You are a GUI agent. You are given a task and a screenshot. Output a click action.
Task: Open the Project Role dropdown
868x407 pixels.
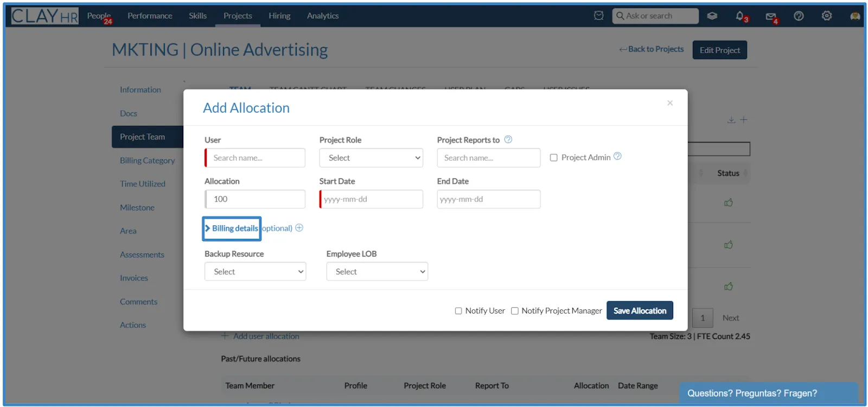371,158
